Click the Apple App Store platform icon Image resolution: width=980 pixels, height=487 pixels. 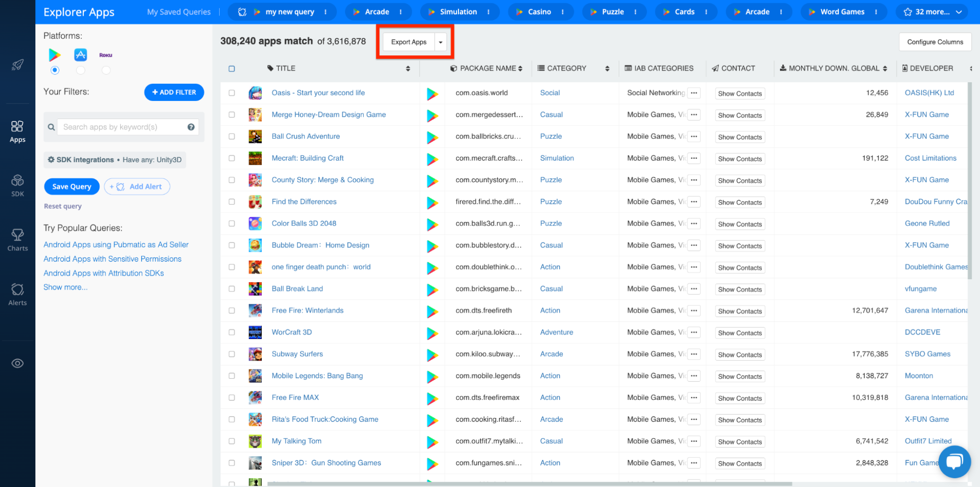pos(80,55)
